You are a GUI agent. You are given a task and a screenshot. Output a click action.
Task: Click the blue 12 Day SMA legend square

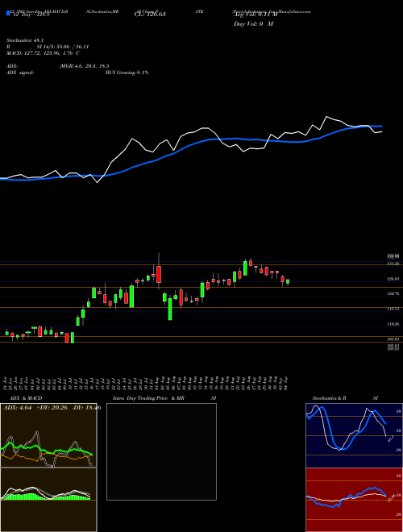click(8, 13)
